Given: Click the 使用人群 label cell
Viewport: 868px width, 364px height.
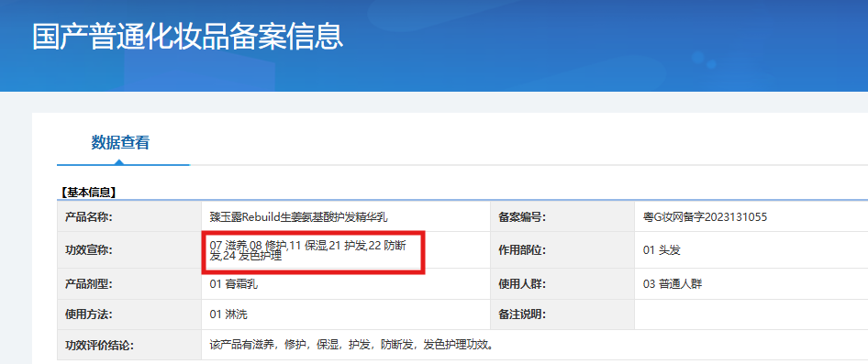Looking at the screenshot, I should [562, 284].
